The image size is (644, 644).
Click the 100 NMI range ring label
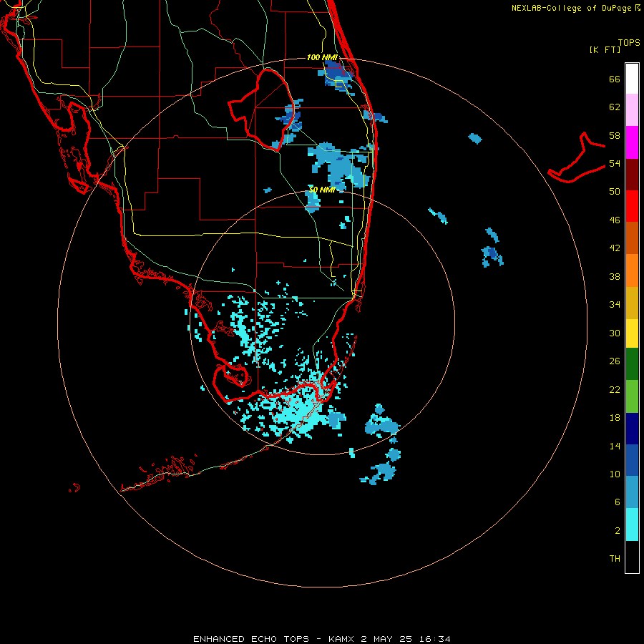tap(322, 57)
